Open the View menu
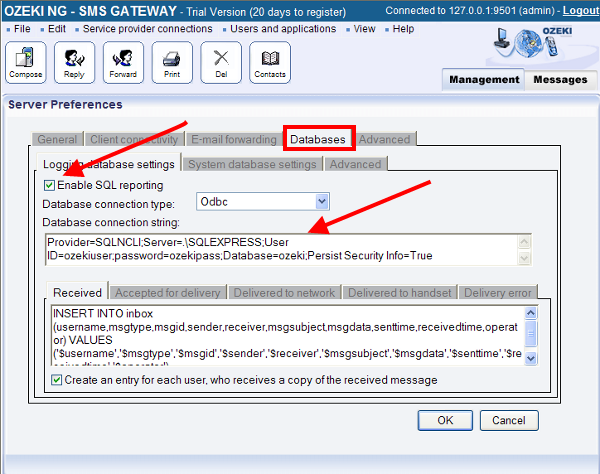Image resolution: width=600 pixels, height=474 pixels. 364,29
